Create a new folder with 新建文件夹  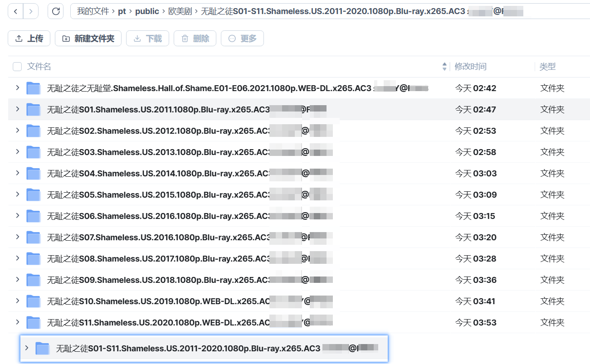pos(88,39)
